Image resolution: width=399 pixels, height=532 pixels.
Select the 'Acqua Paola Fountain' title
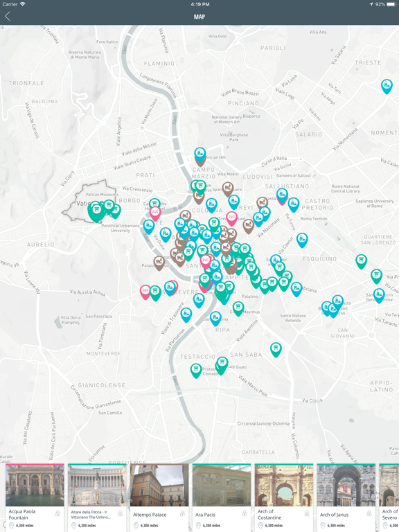(22, 515)
